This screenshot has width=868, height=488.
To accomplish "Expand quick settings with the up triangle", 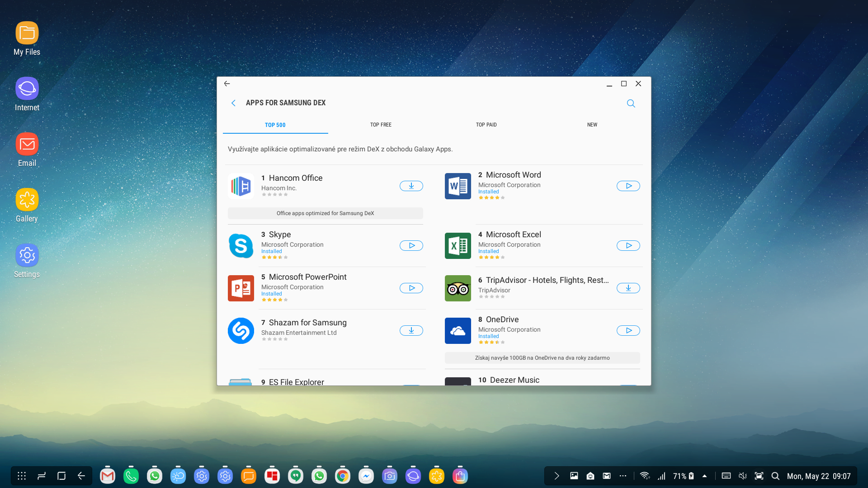I will pyautogui.click(x=704, y=476).
